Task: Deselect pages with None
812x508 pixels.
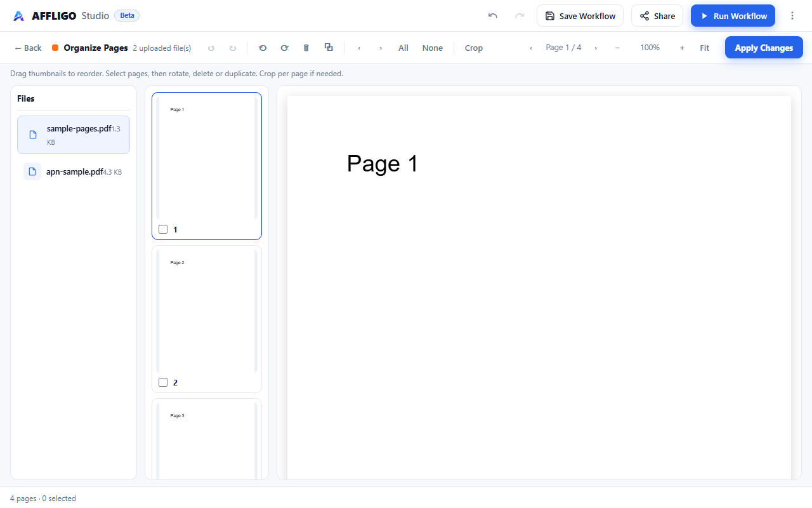Action: 433,48
